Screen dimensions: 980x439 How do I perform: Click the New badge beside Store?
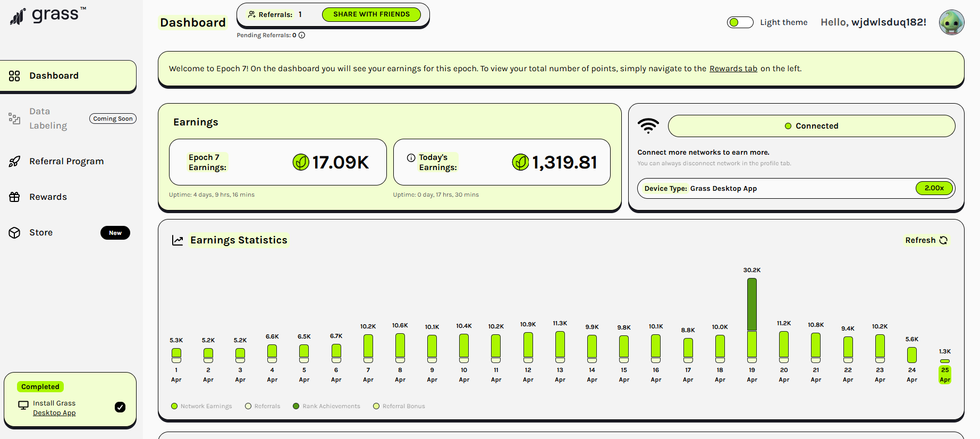pos(115,233)
